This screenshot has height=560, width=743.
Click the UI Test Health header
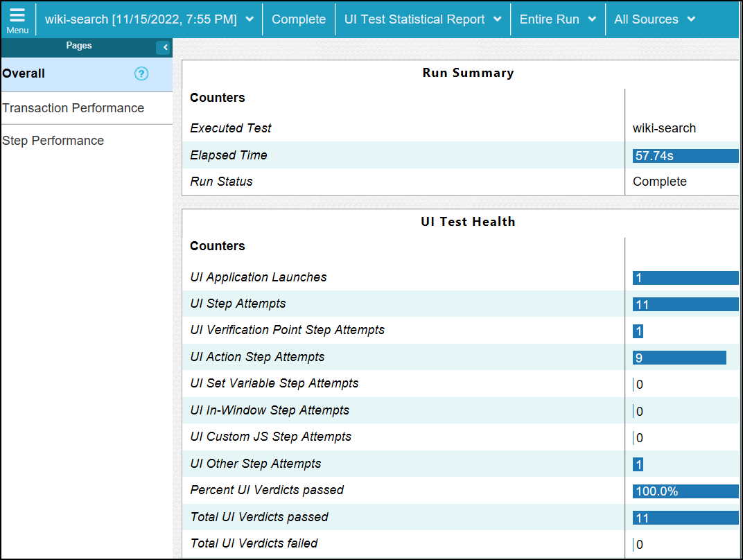click(x=468, y=222)
